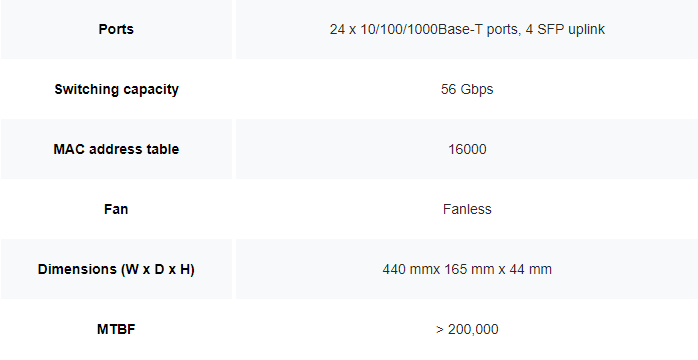Click the Ports row label
Image resolution: width=698 pixels, height=360 pixels.
click(116, 29)
